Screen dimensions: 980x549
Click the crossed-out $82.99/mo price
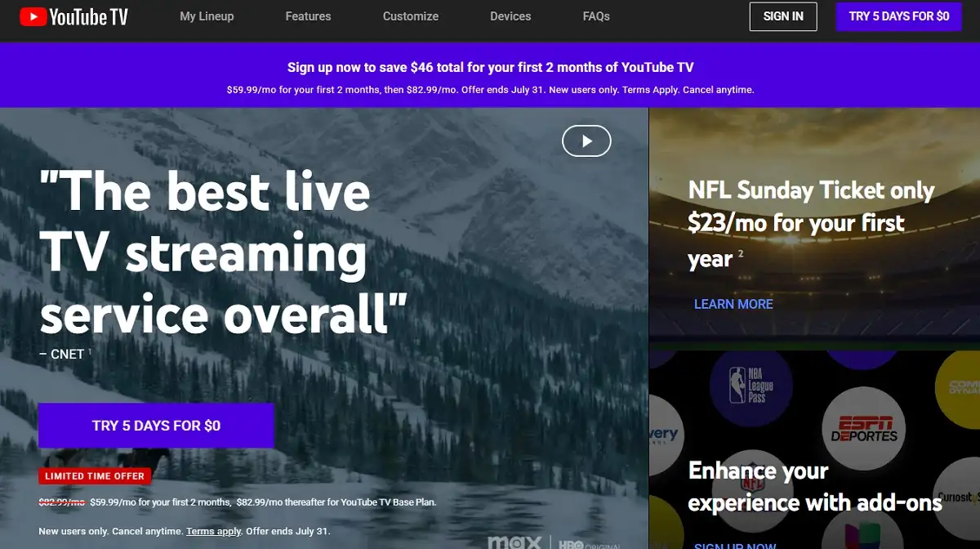(x=61, y=502)
